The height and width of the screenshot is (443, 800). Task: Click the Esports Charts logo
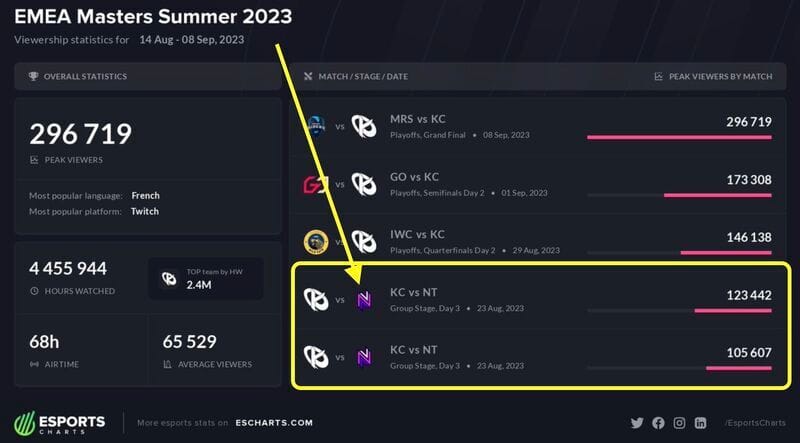(x=60, y=423)
